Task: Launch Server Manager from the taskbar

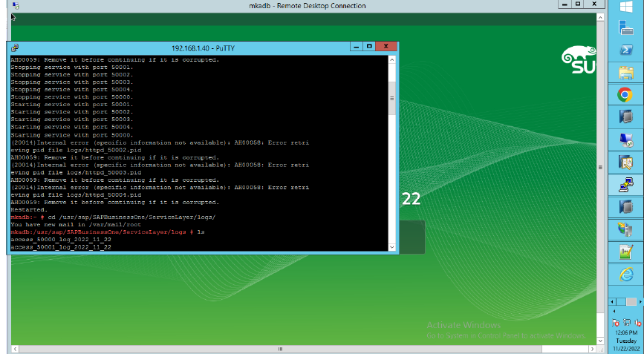Action: [x=625, y=27]
